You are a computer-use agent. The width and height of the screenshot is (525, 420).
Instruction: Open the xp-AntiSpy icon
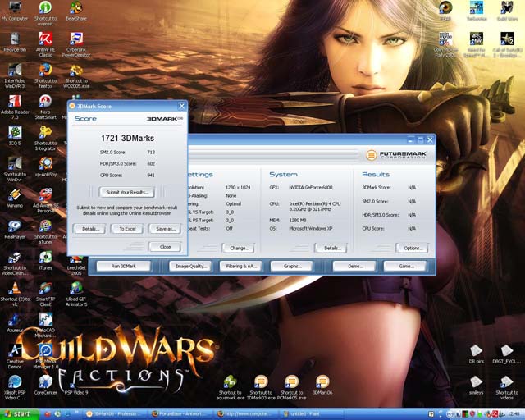click(x=46, y=167)
